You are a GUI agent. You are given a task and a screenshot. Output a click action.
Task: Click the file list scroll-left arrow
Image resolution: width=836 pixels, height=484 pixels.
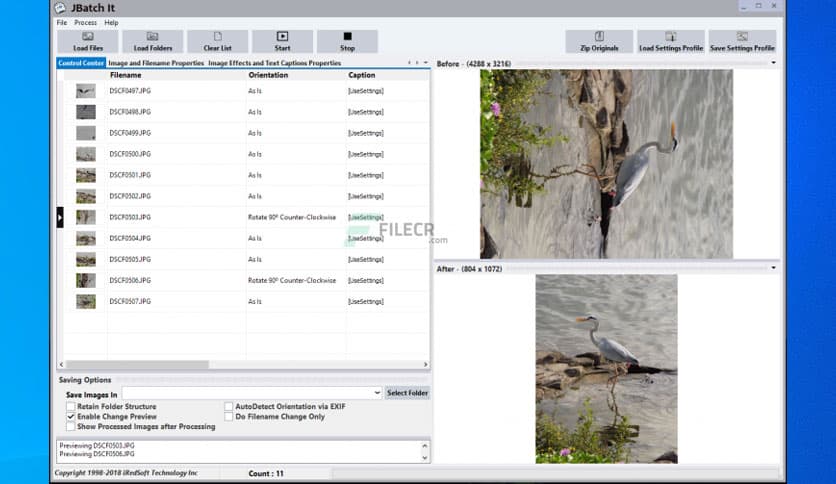(61, 365)
